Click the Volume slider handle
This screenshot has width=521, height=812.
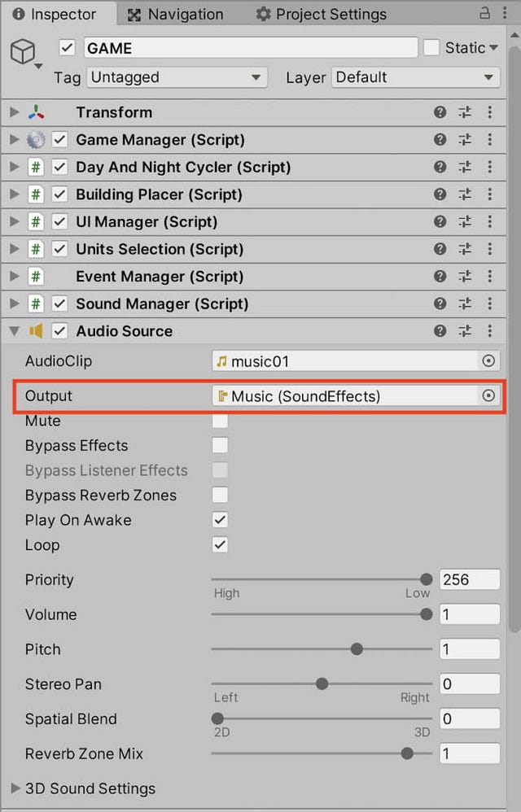click(x=427, y=614)
